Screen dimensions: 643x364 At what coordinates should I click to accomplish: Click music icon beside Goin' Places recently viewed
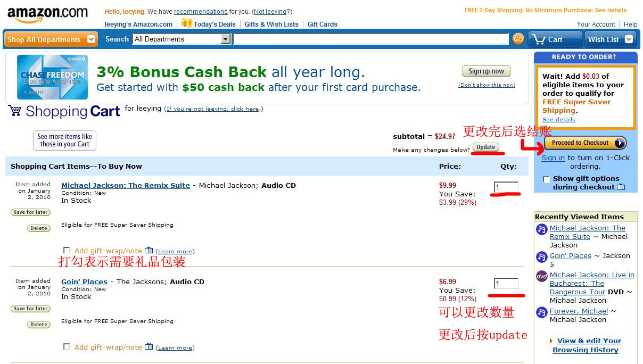(541, 257)
